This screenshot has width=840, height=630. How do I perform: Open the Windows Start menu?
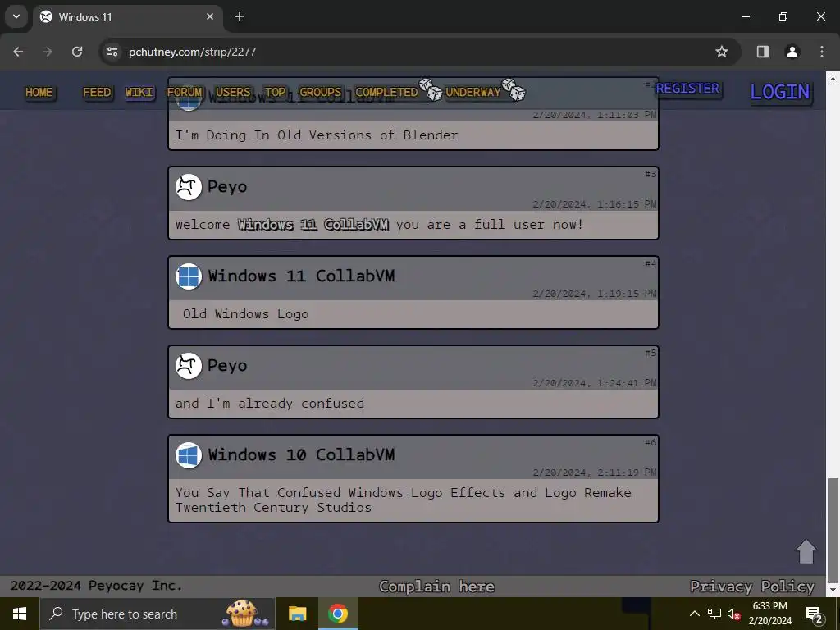[20, 614]
